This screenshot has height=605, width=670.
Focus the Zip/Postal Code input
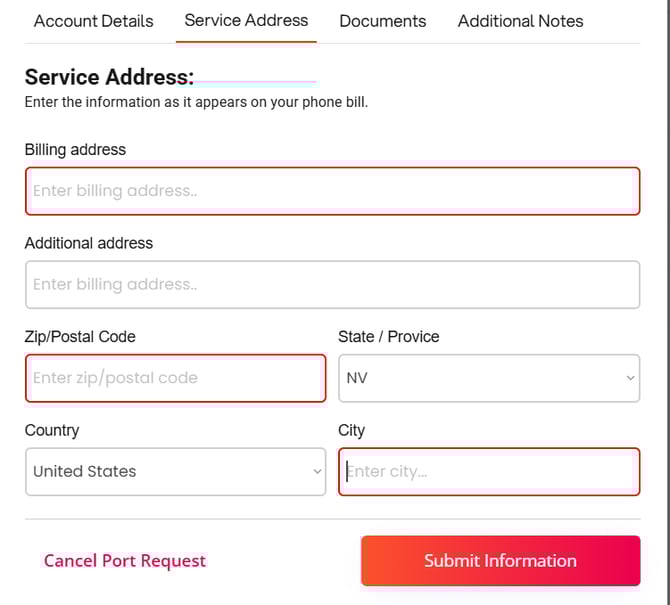(x=176, y=378)
